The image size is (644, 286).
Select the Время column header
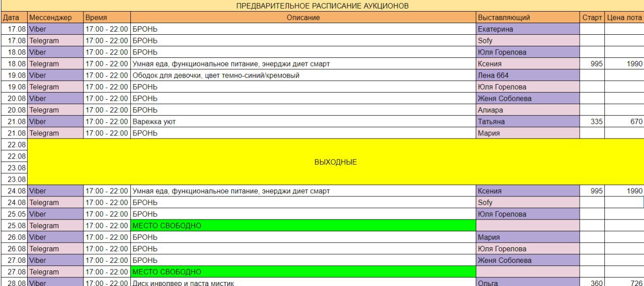pyautogui.click(x=107, y=18)
